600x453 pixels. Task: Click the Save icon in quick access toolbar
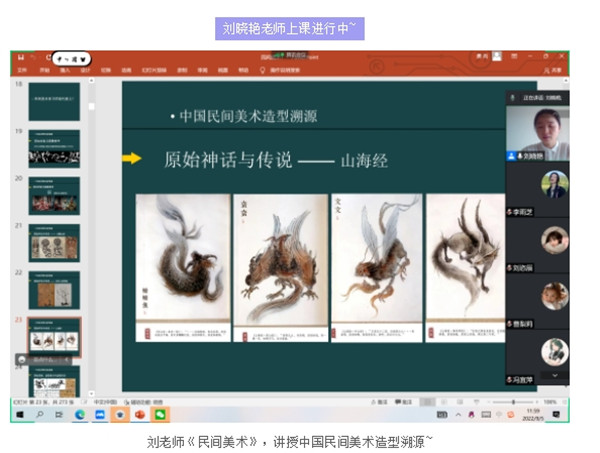[x=21, y=57]
